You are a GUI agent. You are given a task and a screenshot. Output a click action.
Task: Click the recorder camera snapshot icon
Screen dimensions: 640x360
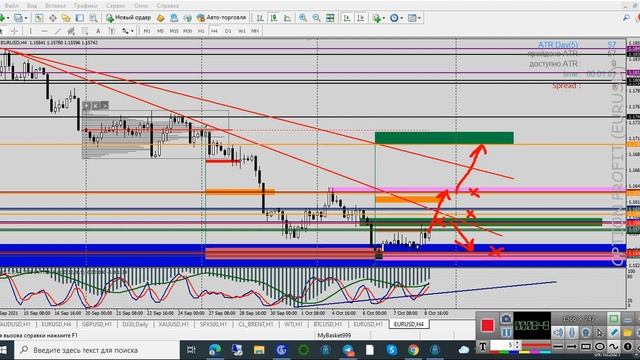coord(506,319)
